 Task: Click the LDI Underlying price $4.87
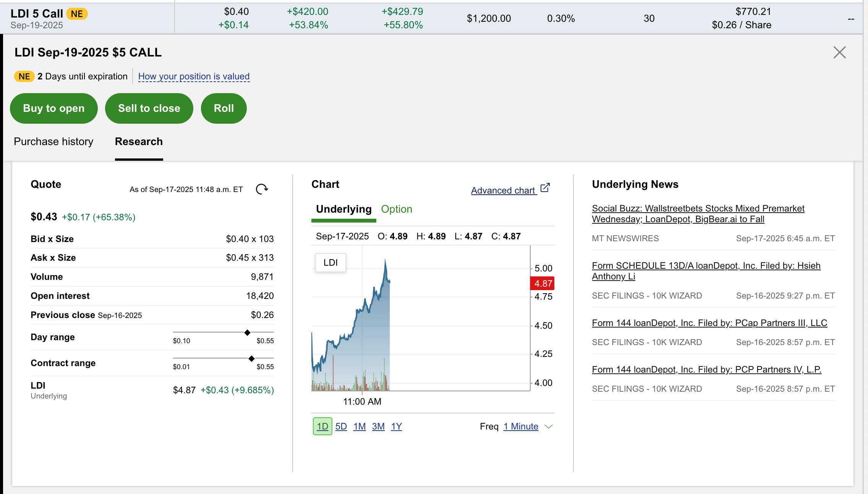pyautogui.click(x=184, y=390)
